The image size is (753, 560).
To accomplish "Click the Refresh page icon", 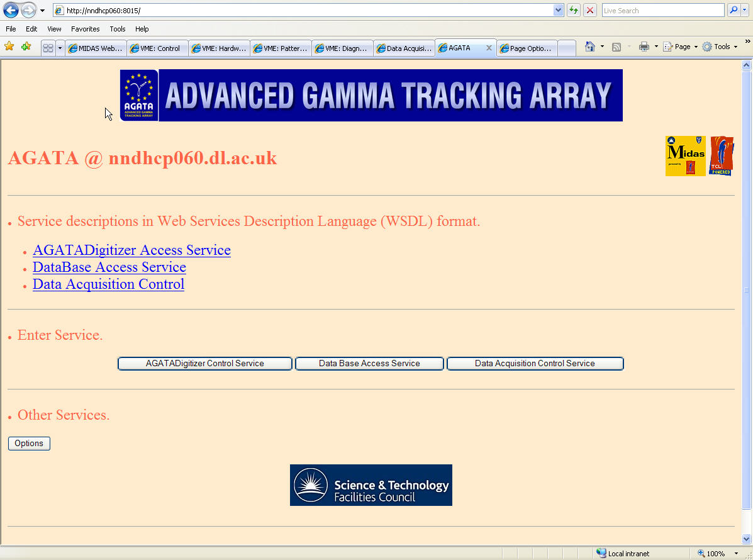I will [573, 10].
